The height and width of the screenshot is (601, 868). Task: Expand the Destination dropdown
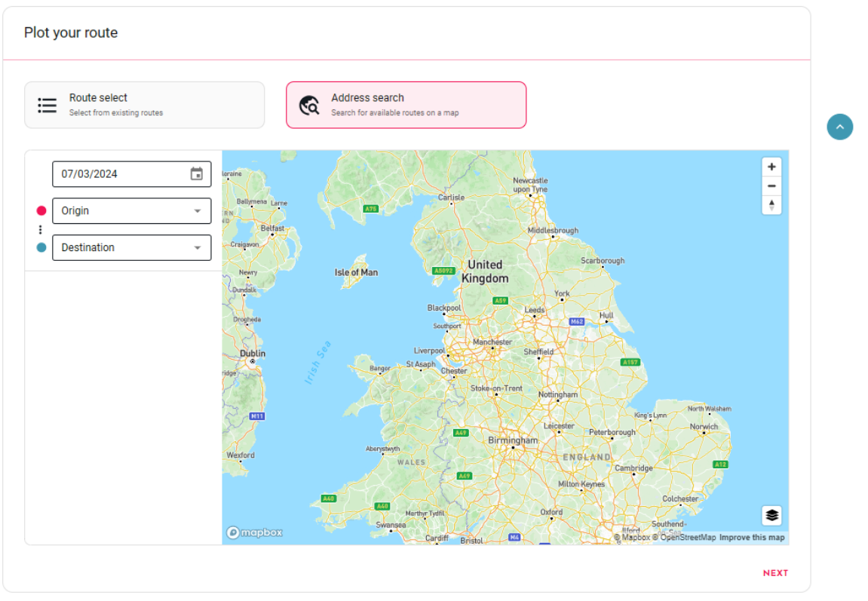click(x=132, y=247)
